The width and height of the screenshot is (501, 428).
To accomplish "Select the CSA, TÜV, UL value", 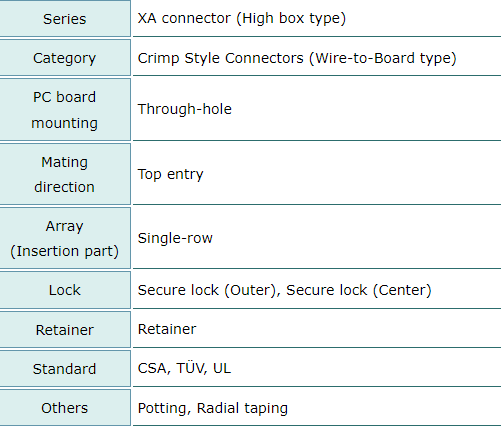I will (184, 368).
